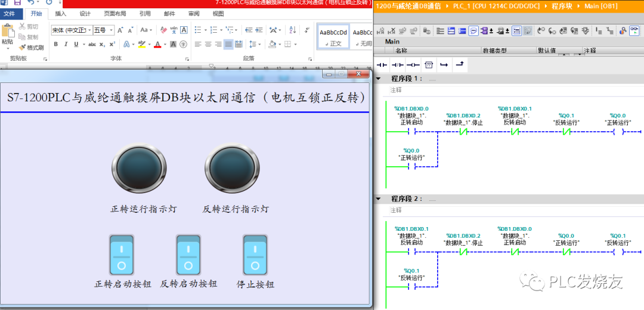This screenshot has width=644, height=310.
Task: Toggle the 停止按钮 switch
Action: [x=255, y=255]
